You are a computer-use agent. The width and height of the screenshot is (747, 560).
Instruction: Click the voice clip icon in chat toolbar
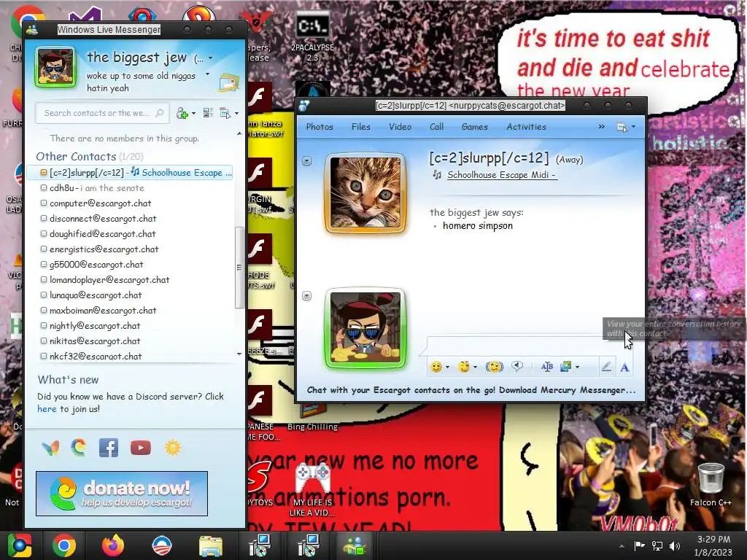[x=517, y=366]
